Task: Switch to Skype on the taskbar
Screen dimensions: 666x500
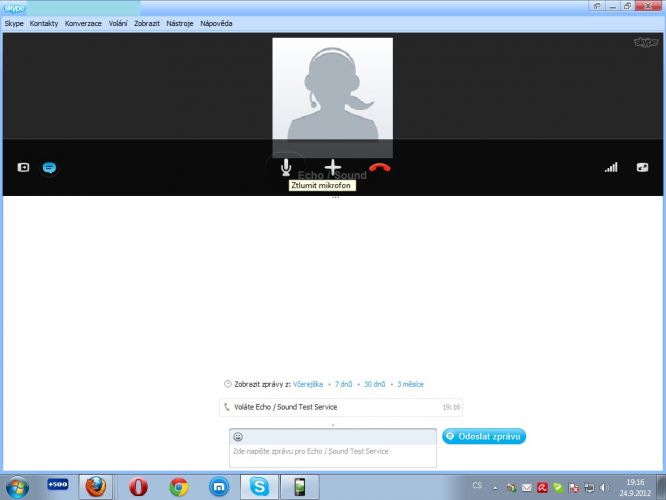Action: coord(259,487)
